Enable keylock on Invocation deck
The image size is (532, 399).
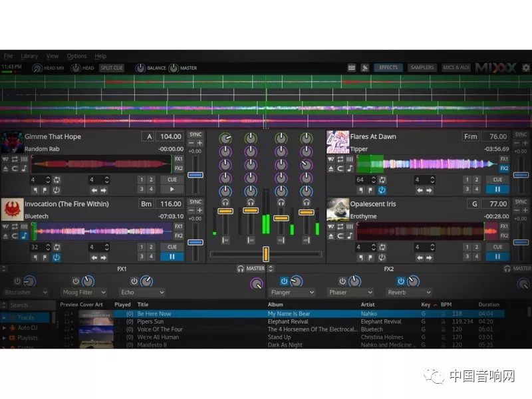[x=24, y=236]
